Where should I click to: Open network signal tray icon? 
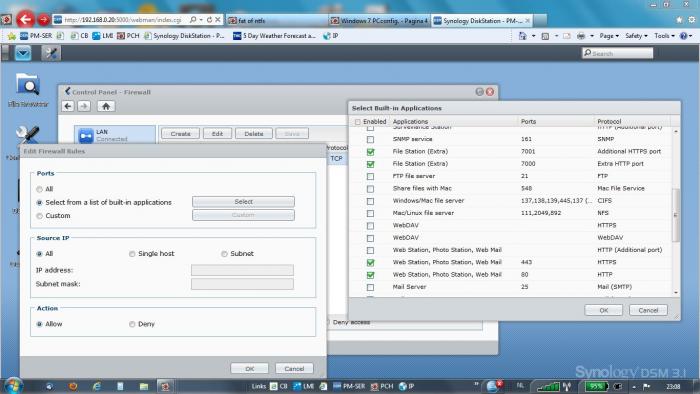click(x=548, y=386)
